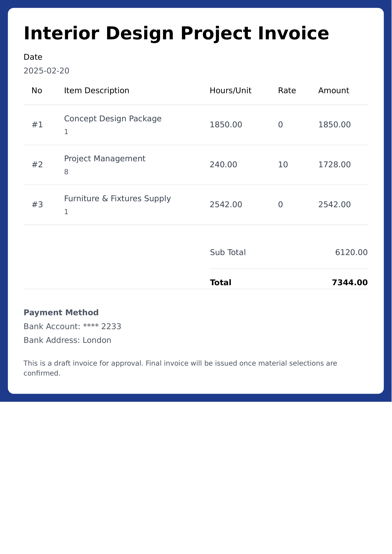Select the Bank Address: London line
The height and width of the screenshot is (554, 392).
coord(67,340)
